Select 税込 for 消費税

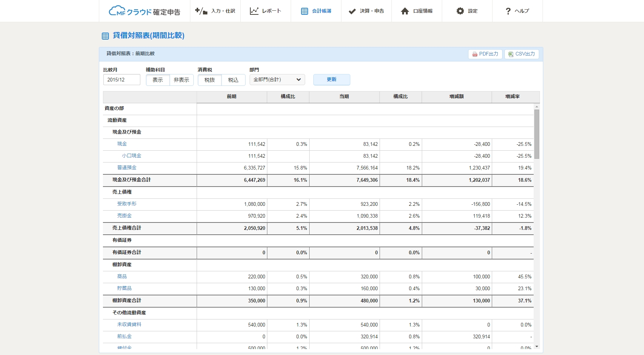pyautogui.click(x=233, y=80)
